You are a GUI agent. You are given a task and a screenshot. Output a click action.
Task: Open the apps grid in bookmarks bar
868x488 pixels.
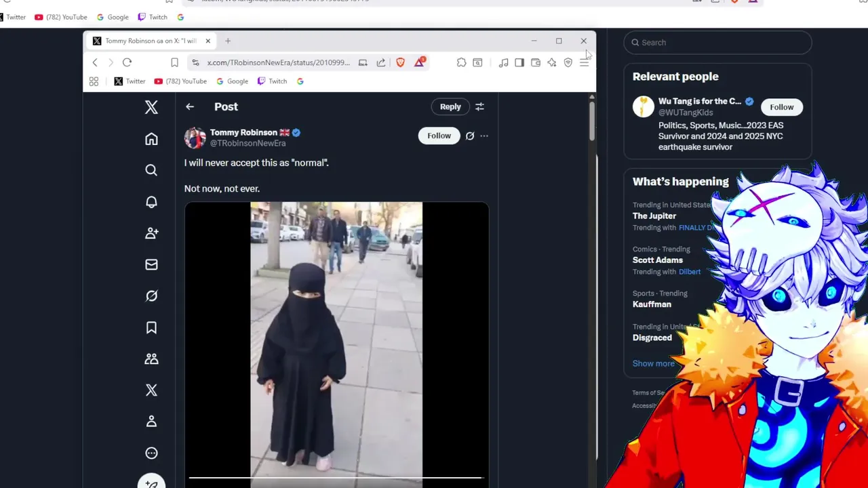click(94, 81)
